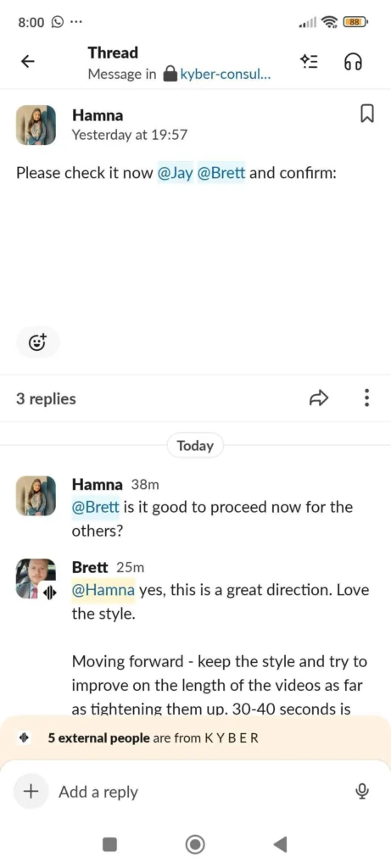This screenshot has height=868, width=391.
Task: Add an emoji reaction to the message
Action: tap(37, 342)
